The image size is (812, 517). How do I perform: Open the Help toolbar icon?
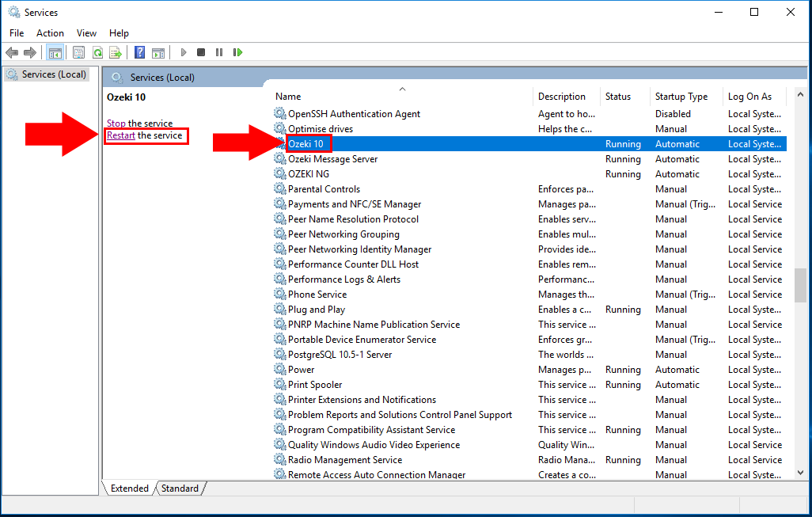pyautogui.click(x=140, y=52)
